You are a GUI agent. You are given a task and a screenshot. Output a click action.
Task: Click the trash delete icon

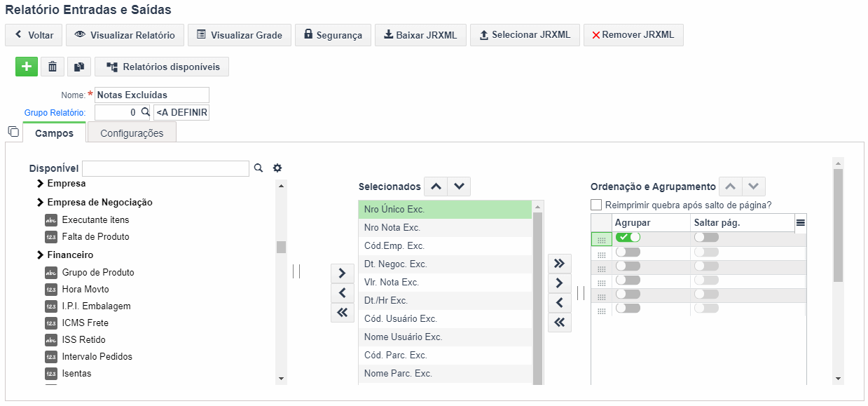click(53, 67)
